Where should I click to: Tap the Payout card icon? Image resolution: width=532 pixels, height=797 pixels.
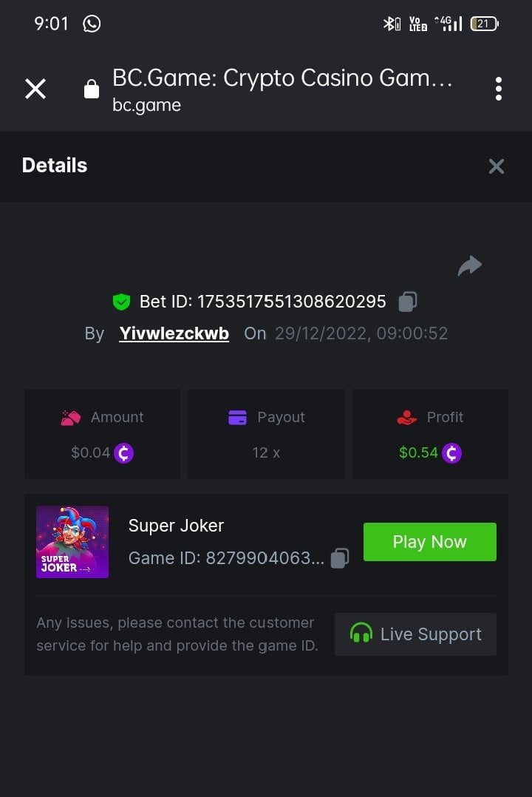pos(237,418)
